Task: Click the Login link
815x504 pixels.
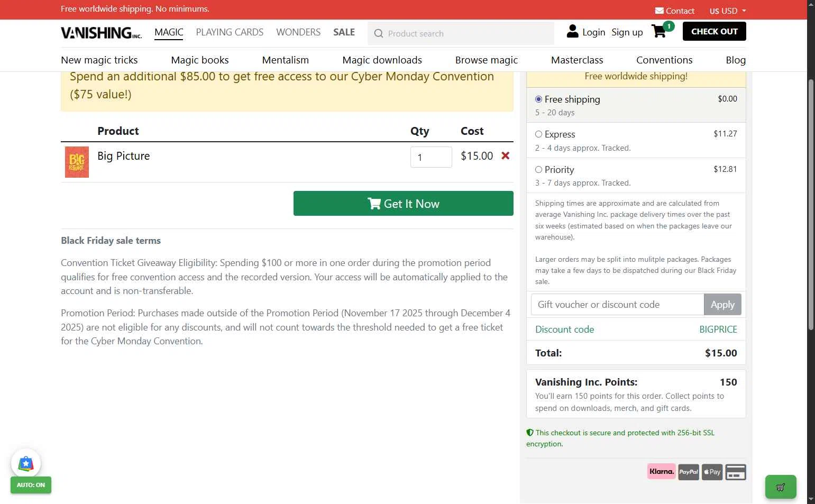Action: 593,32
